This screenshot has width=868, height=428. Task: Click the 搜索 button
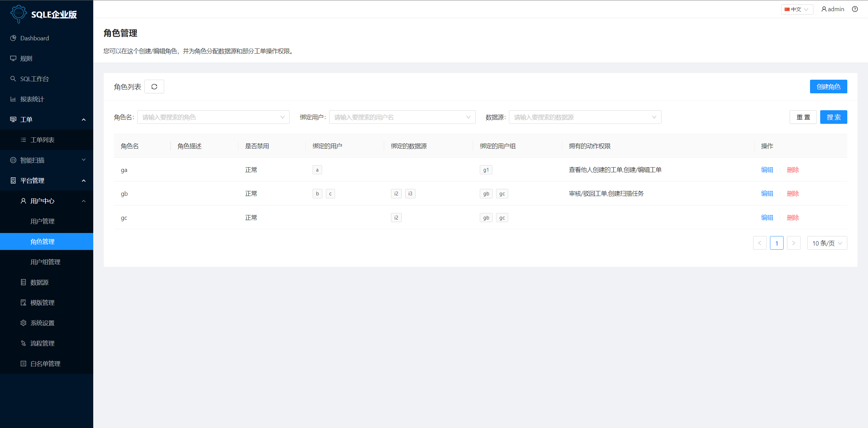click(833, 117)
